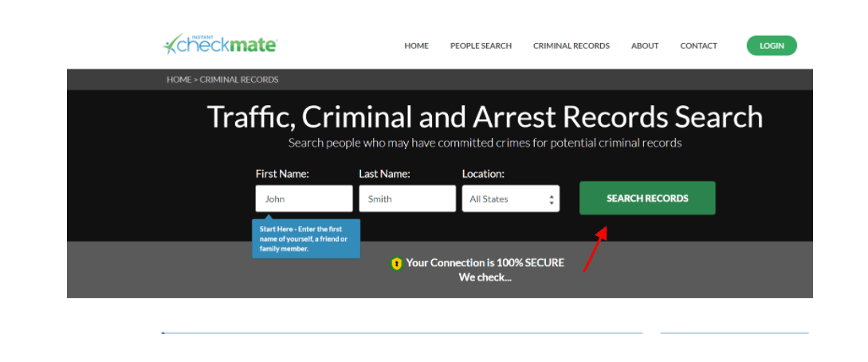The width and height of the screenshot is (868, 362).
Task: Click the blue Start Here tooltip
Action: tap(306, 238)
